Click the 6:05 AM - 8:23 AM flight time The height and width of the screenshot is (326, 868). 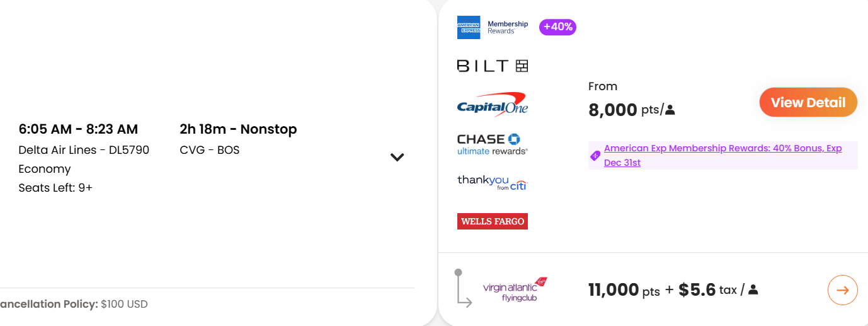pos(78,129)
